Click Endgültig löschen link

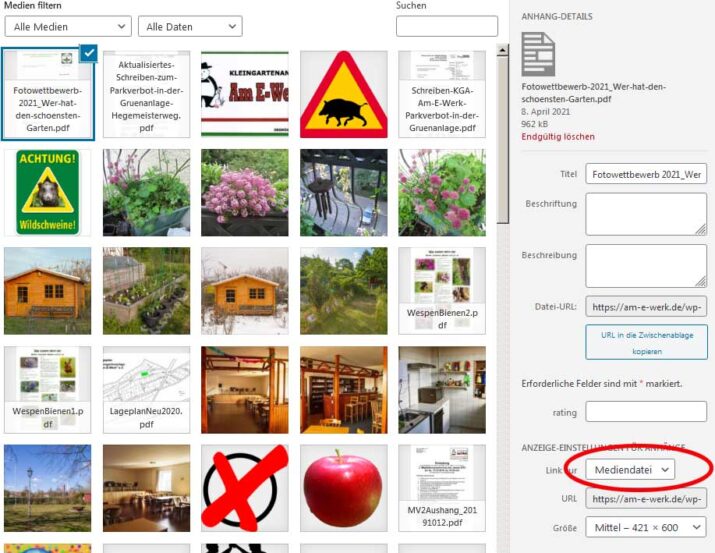pyautogui.click(x=558, y=137)
